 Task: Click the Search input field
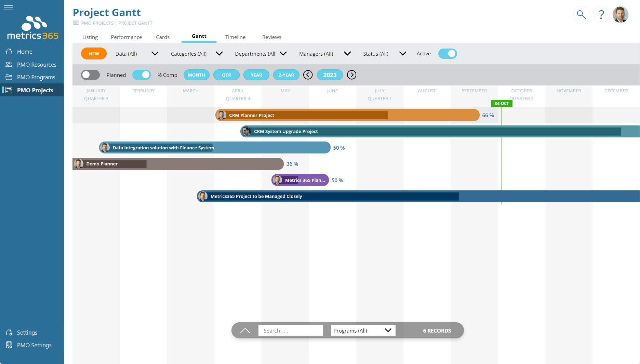(x=291, y=331)
